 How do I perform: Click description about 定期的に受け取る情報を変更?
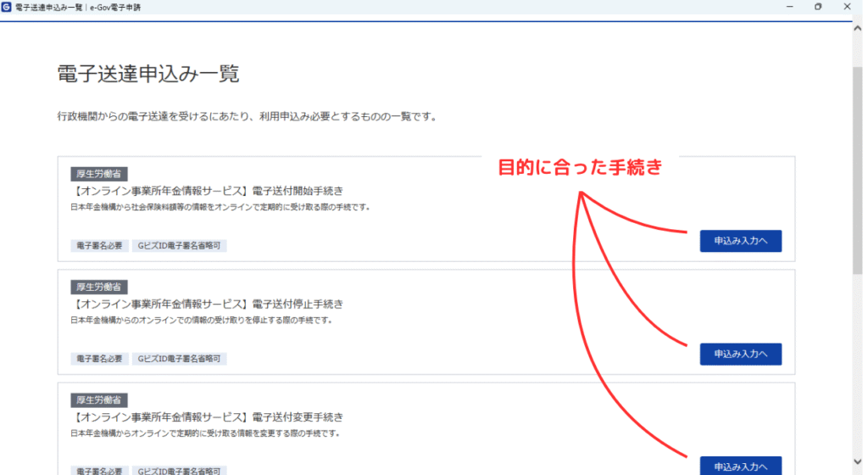pos(205,433)
